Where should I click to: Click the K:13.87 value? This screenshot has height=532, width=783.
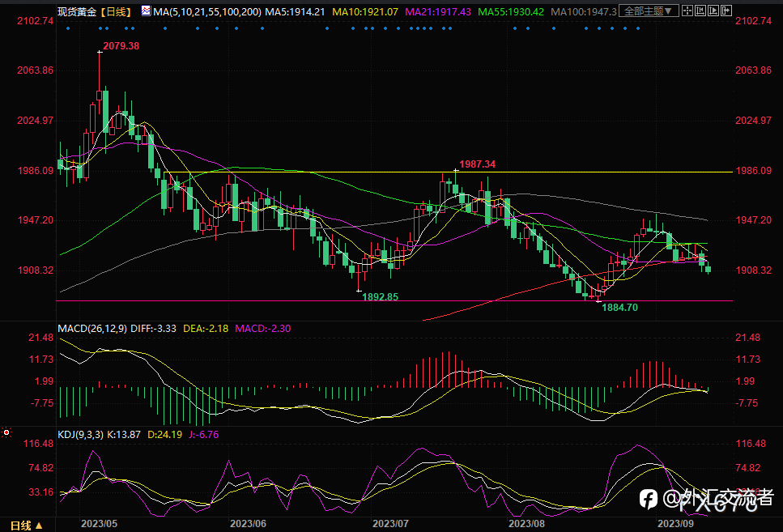tap(124, 435)
